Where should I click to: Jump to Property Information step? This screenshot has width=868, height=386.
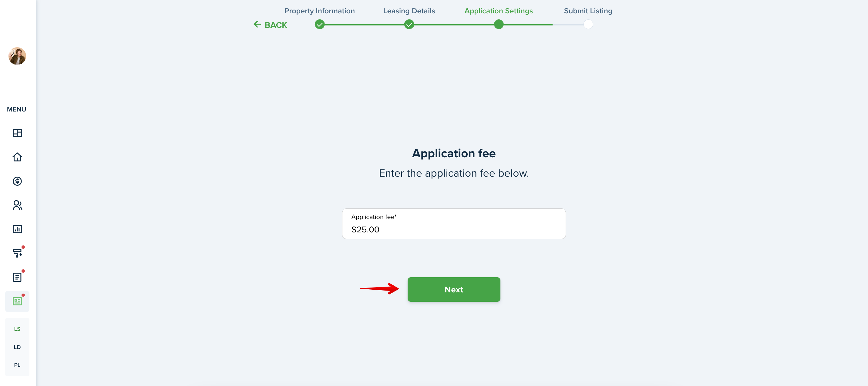click(x=319, y=11)
